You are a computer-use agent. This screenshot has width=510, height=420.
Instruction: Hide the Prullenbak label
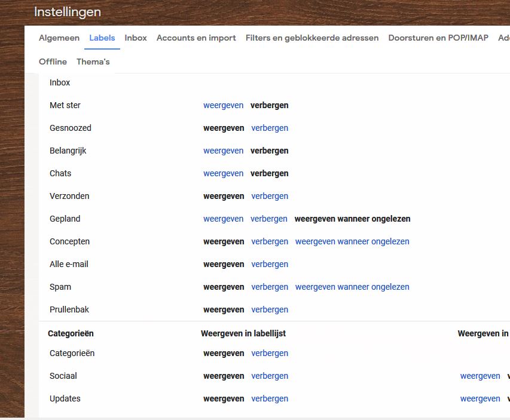click(x=270, y=309)
